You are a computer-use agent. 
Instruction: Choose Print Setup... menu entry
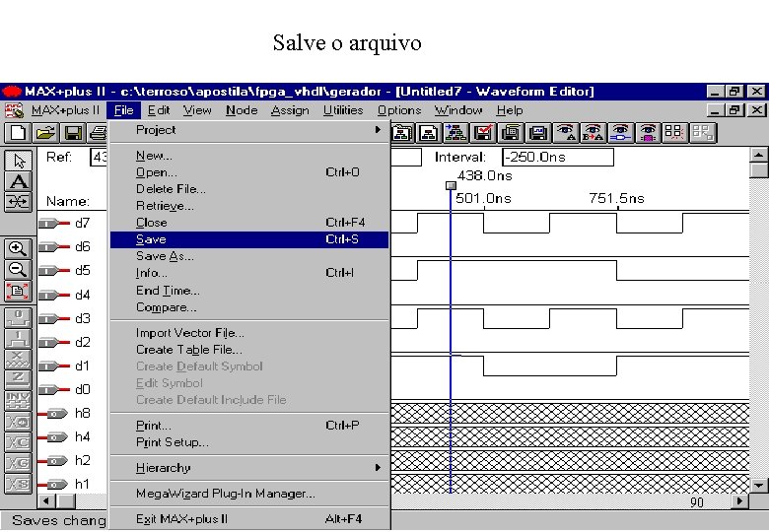click(x=249, y=442)
